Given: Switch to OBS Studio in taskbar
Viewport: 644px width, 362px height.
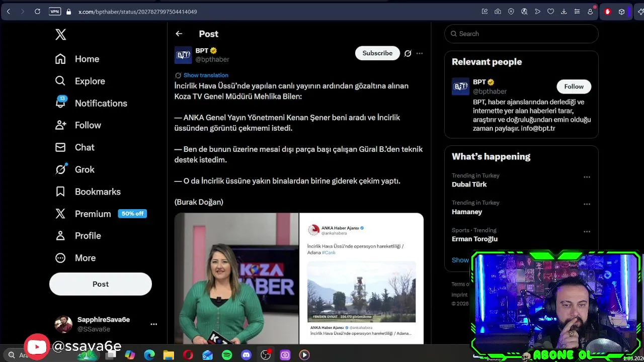Looking at the screenshot, I should [x=266, y=355].
